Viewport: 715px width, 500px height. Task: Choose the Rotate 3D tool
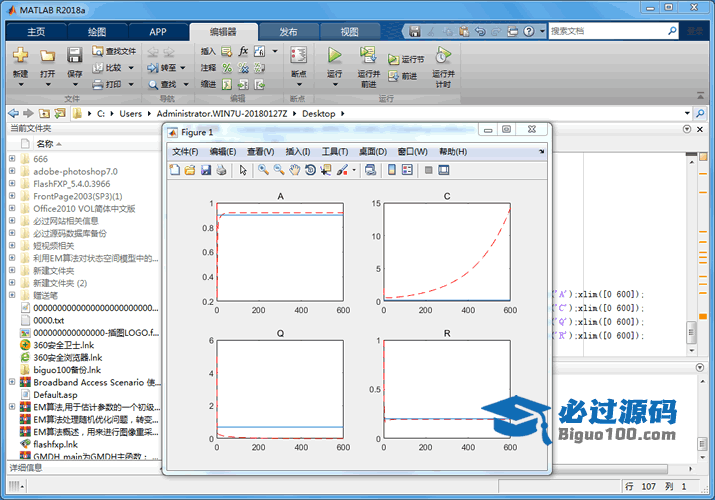point(310,170)
